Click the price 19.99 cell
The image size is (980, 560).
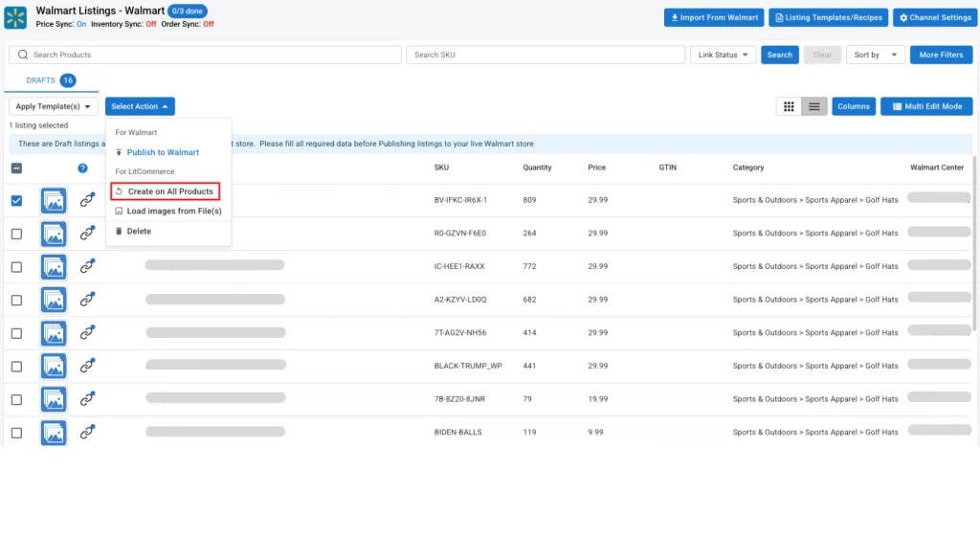(x=597, y=399)
